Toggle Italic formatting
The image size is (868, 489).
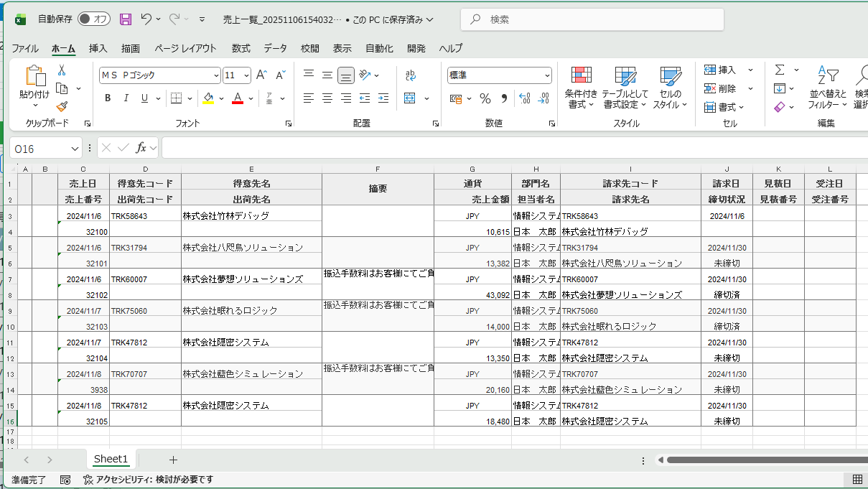click(126, 98)
